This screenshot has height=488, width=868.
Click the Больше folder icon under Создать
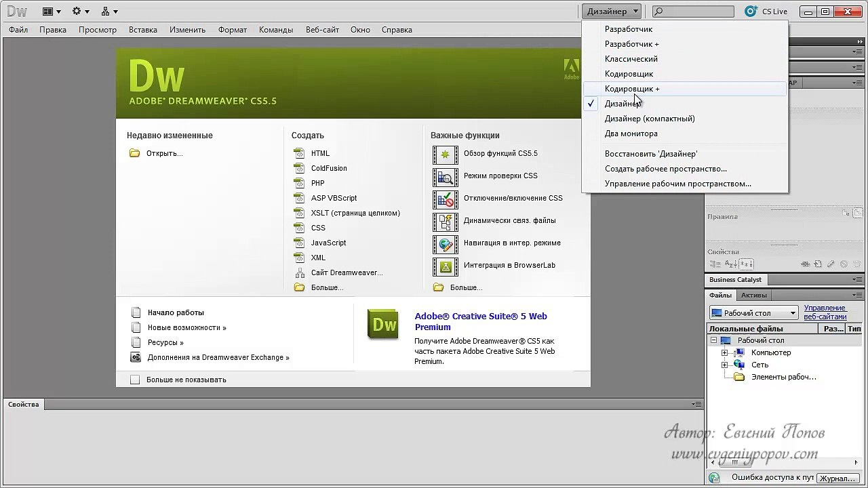click(x=299, y=287)
